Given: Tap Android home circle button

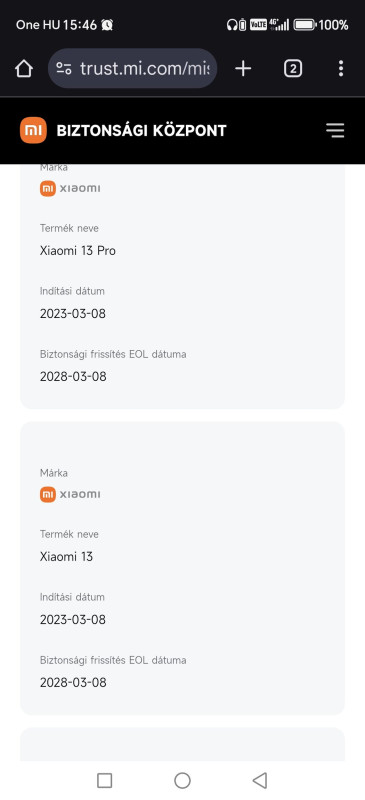Looking at the screenshot, I should [x=182, y=780].
